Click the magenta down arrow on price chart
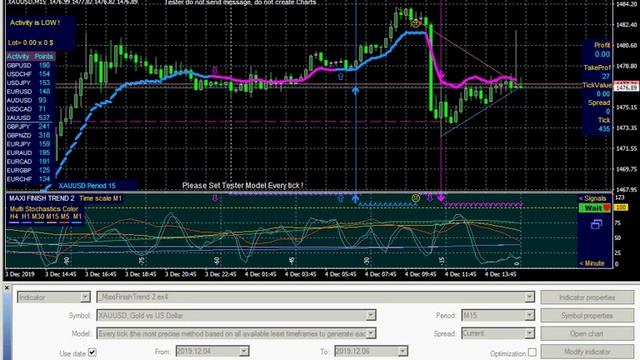The image size is (640, 360). (x=441, y=77)
